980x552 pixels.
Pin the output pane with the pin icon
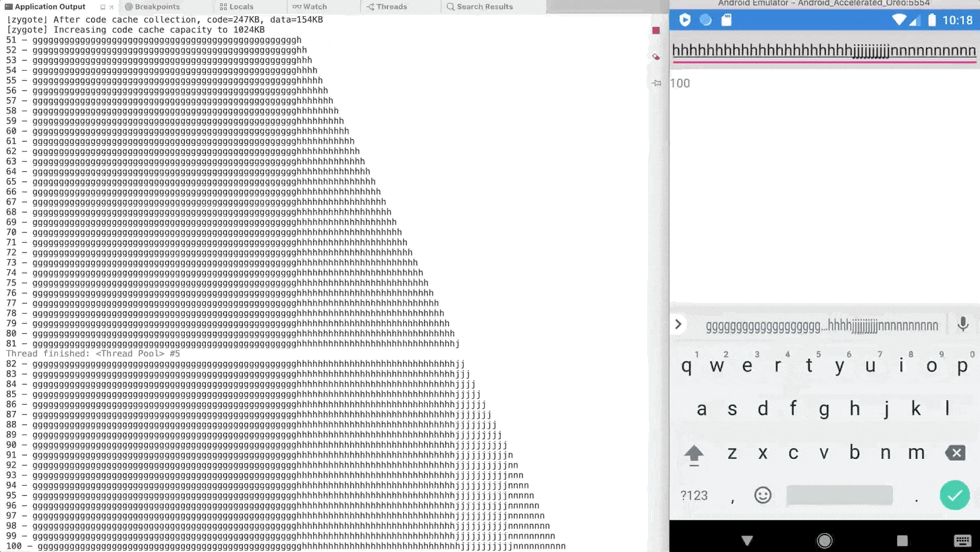coord(655,82)
